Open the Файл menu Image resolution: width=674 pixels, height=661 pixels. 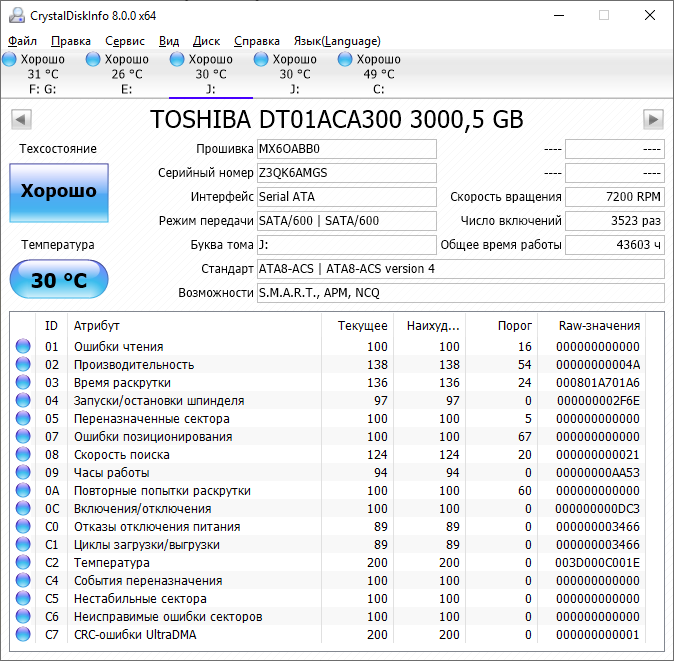22,41
